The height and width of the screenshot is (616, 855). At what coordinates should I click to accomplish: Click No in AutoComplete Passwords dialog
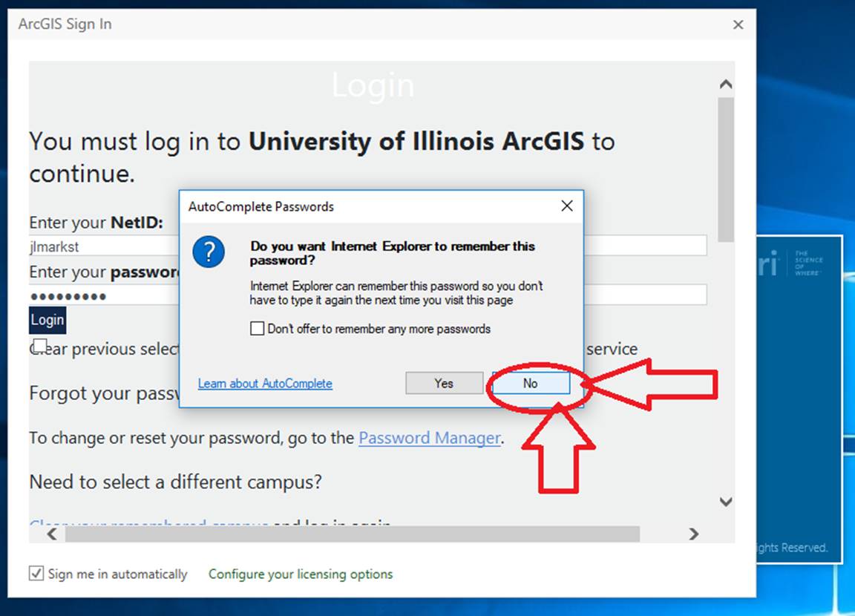point(531,383)
